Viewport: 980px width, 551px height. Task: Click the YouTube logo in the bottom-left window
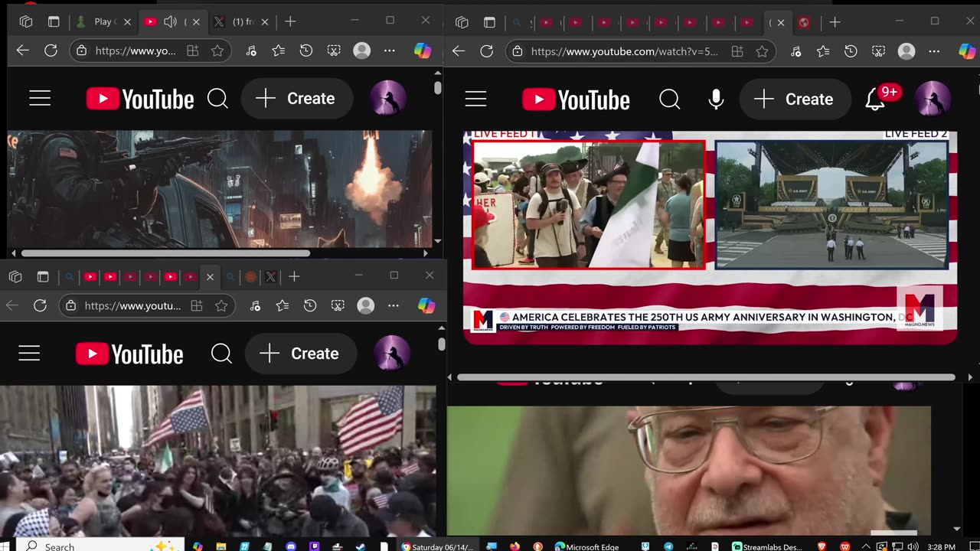[x=129, y=354]
